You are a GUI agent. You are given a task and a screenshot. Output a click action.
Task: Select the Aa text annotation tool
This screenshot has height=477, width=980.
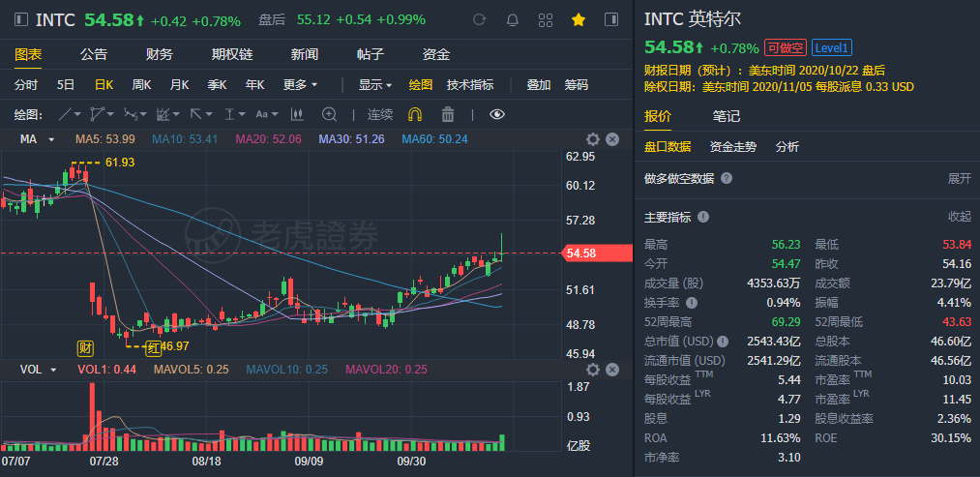(x=262, y=114)
